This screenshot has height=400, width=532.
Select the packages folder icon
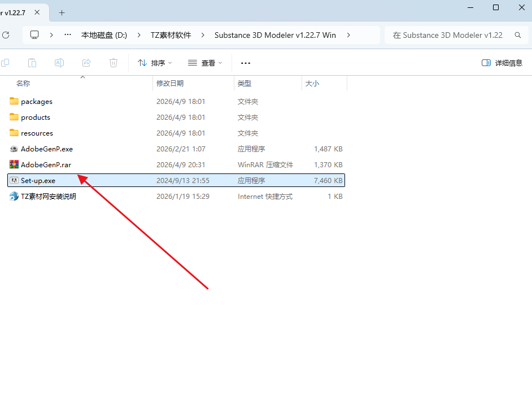[x=14, y=101]
